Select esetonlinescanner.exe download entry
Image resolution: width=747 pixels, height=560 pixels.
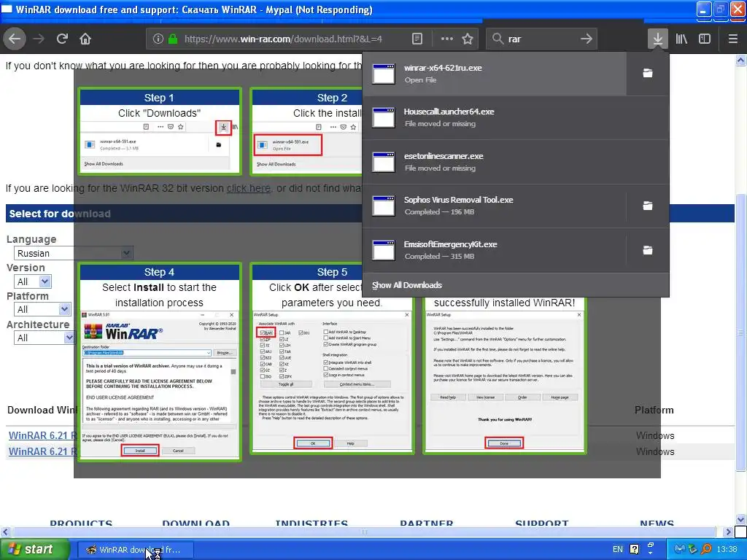[516, 162]
